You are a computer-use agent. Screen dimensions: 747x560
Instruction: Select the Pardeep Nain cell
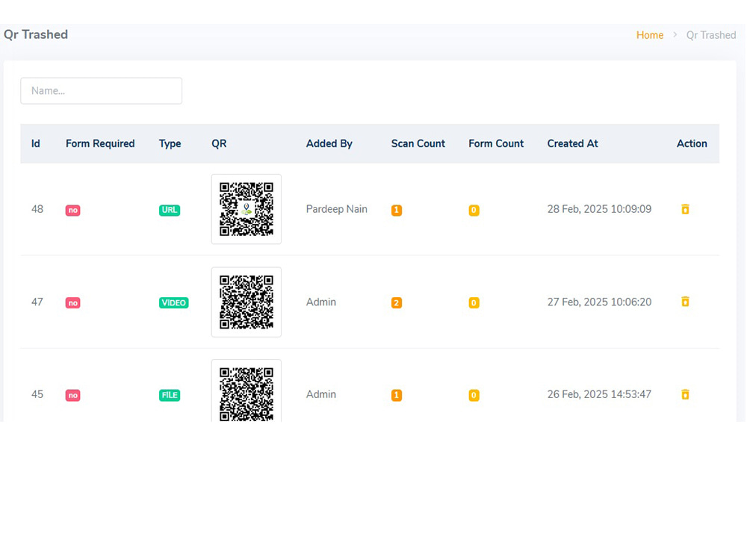tap(337, 209)
